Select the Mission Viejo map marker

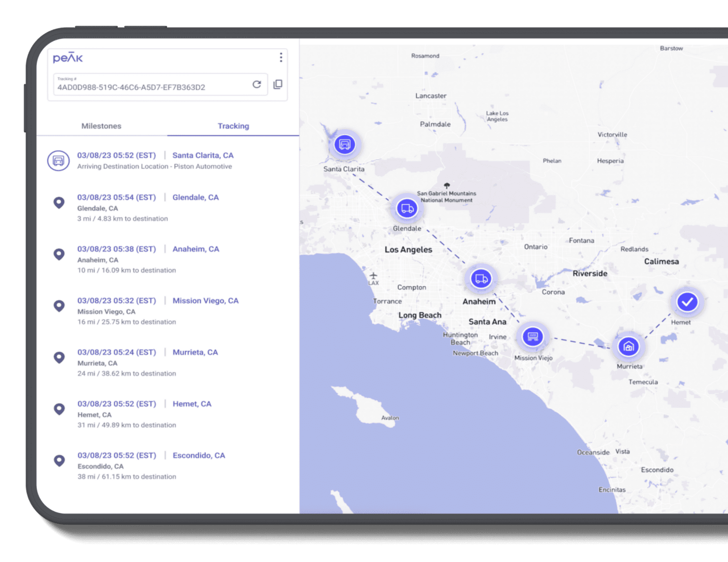(x=533, y=336)
